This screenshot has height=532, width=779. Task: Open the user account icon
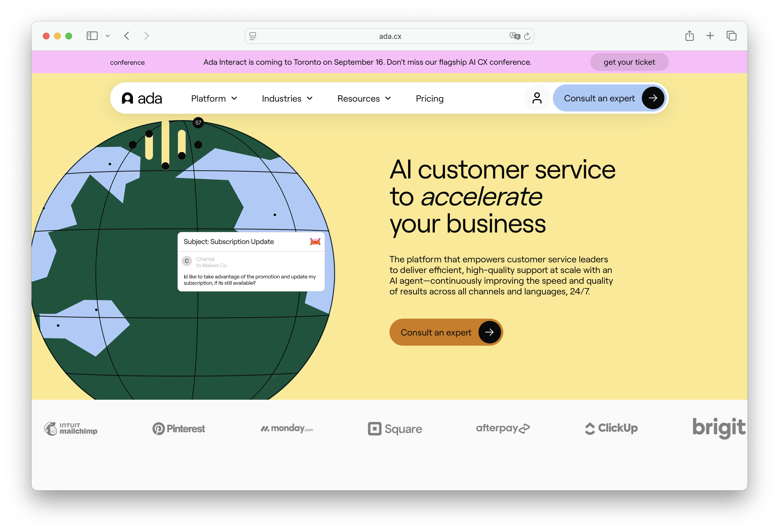tap(537, 98)
